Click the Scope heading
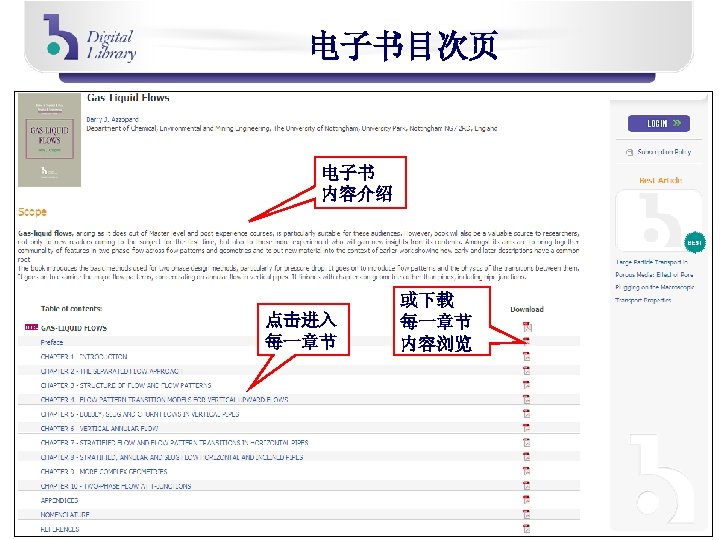 (x=32, y=212)
